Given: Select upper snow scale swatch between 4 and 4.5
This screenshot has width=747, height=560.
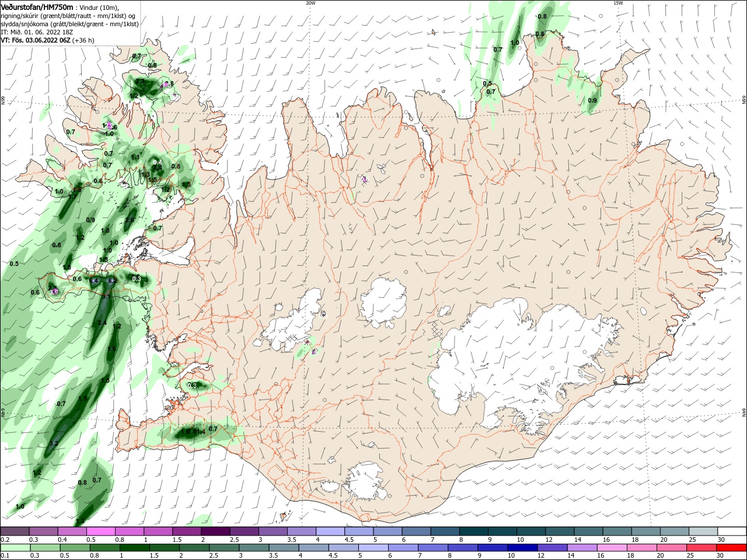Looking at the screenshot, I should 330,531.
